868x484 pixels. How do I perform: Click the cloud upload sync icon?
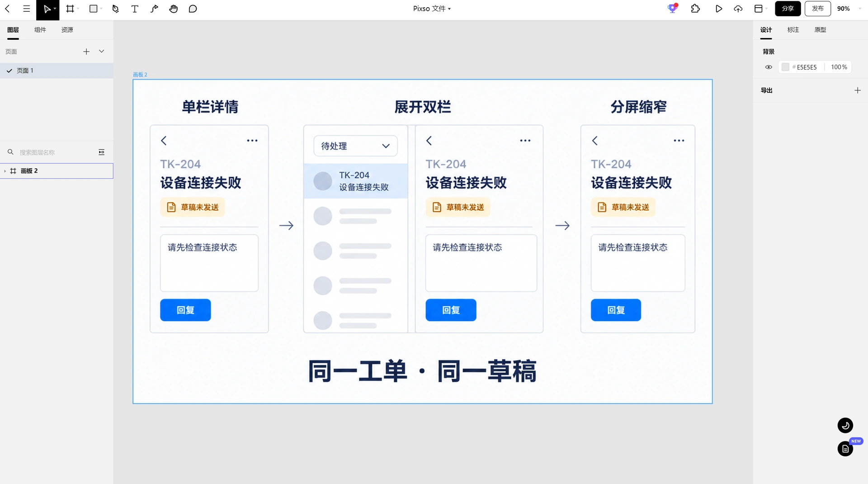(738, 9)
